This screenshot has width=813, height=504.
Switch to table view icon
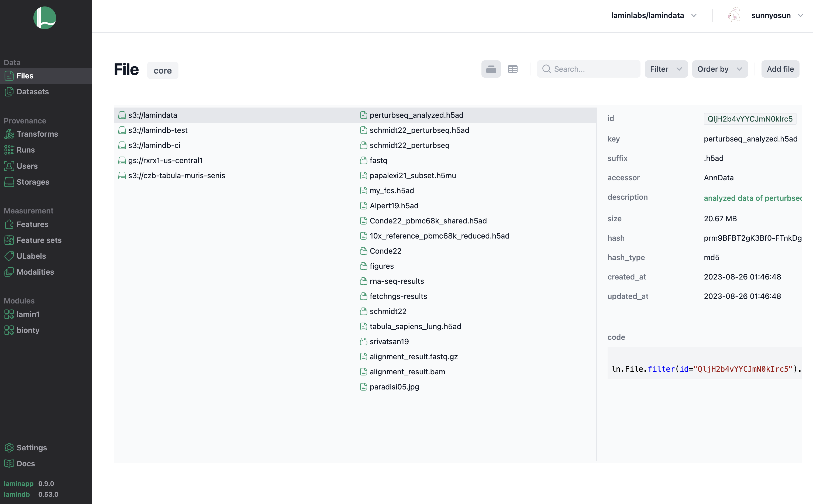pos(513,69)
